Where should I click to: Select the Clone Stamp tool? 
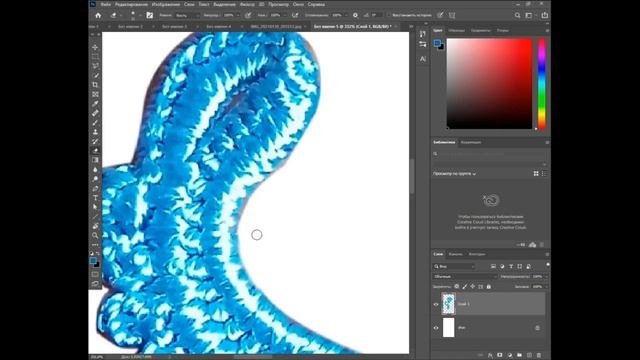95,132
